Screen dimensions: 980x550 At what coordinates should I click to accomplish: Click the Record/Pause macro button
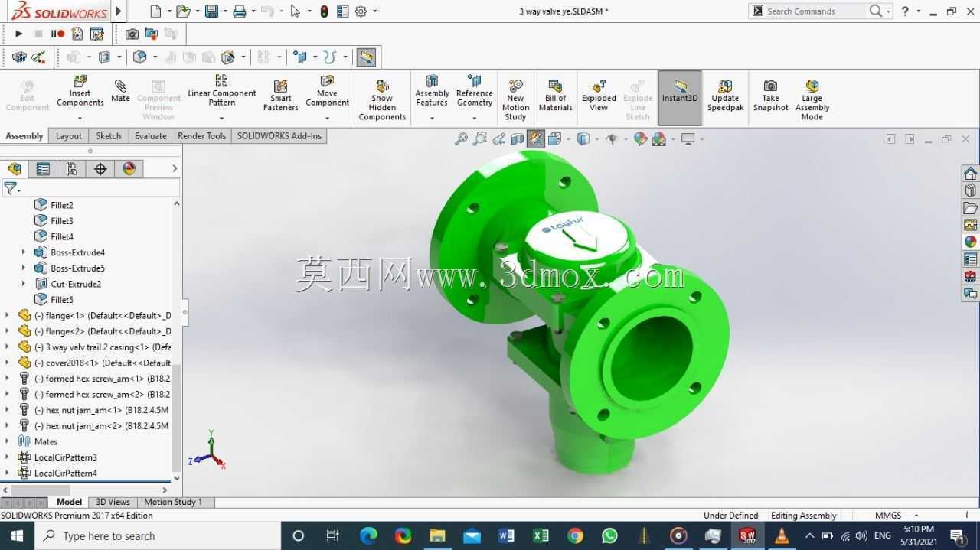57,34
